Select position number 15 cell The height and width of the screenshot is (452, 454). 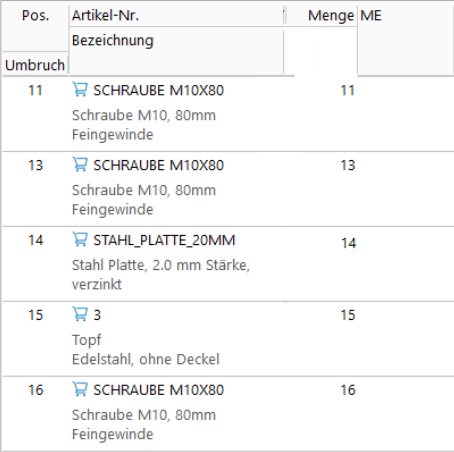36,315
